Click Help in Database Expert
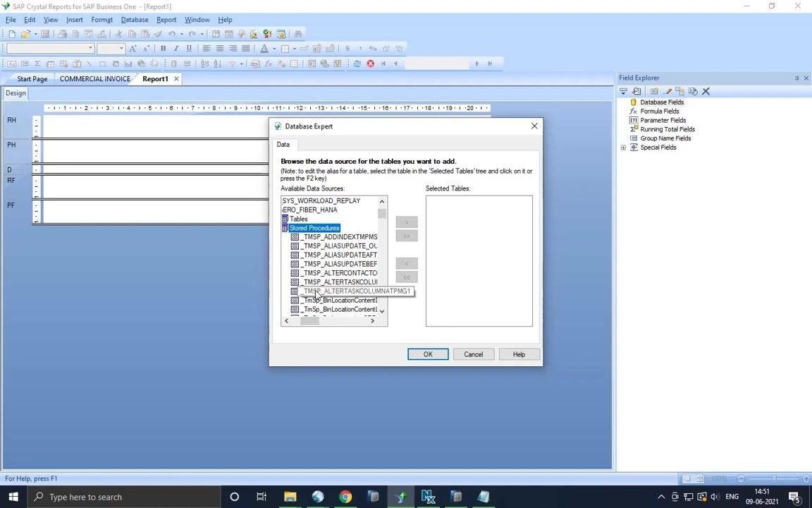812x508 pixels. point(519,354)
